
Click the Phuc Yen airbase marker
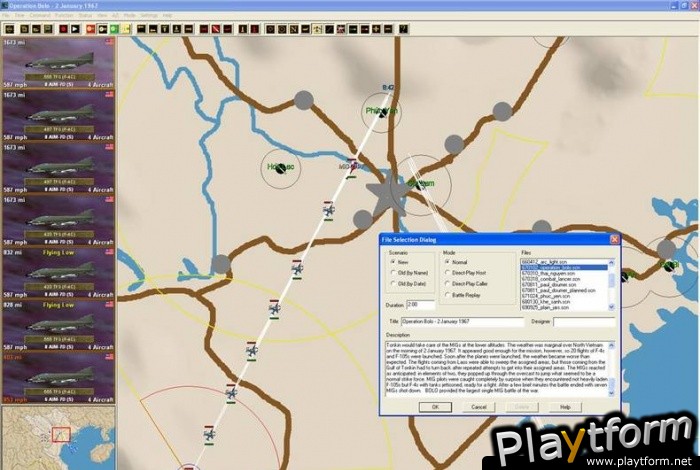382,113
